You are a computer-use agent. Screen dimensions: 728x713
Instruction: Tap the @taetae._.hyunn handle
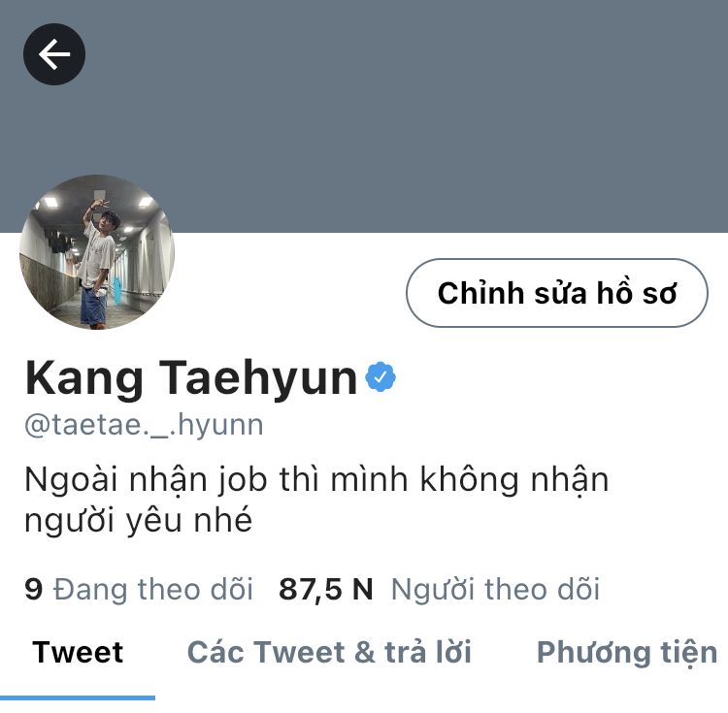coord(144,425)
